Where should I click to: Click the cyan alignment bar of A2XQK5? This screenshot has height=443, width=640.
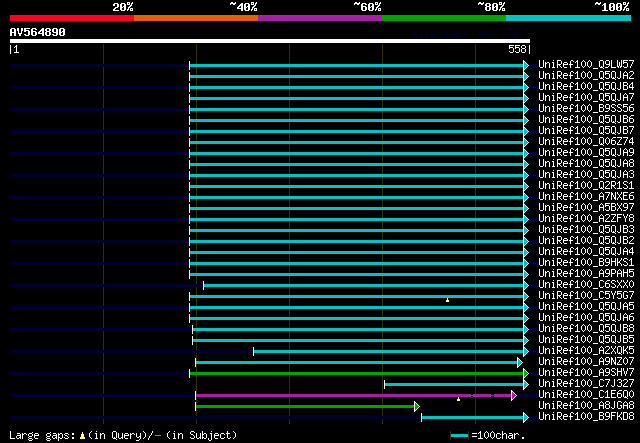(x=389, y=352)
